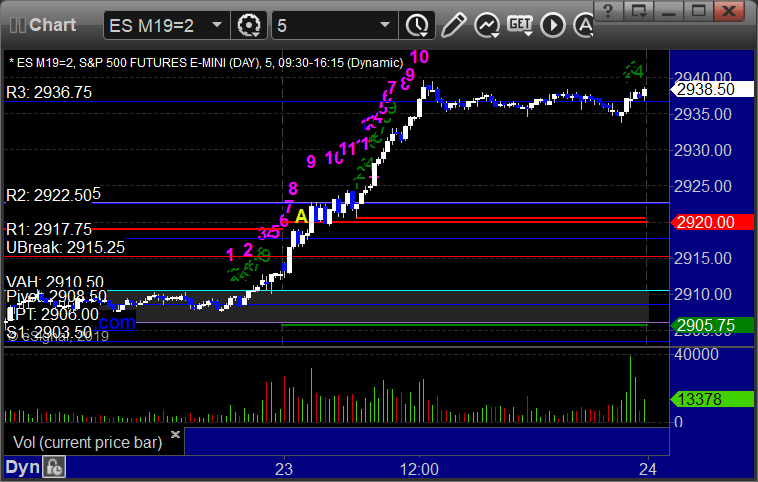Open the interval dropdown showing 5
Image resolution: width=758 pixels, height=482 pixels.
(x=383, y=23)
